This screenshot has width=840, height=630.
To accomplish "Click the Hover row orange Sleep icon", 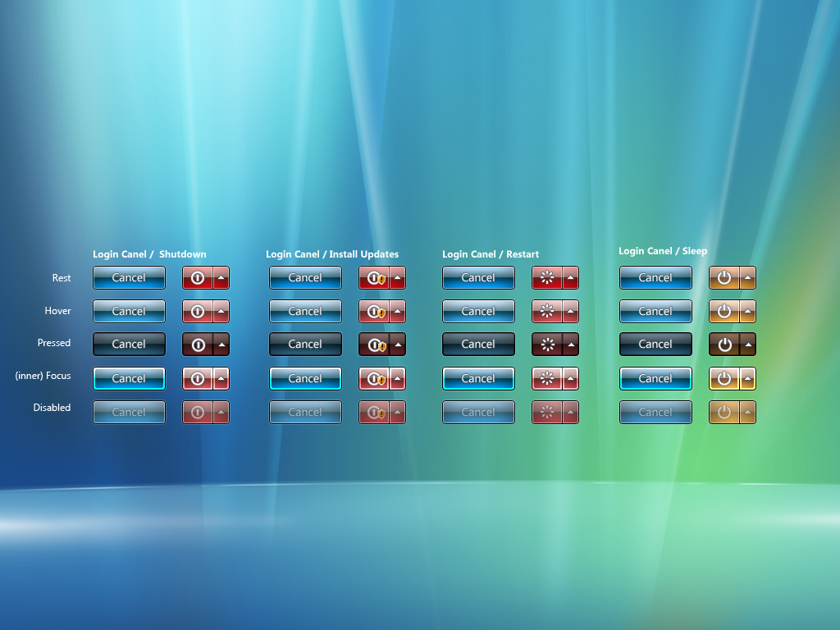I will click(724, 311).
